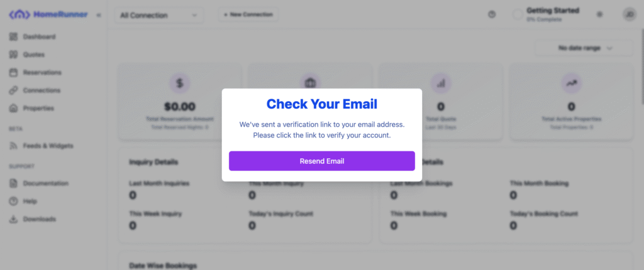The image size is (644, 270).
Task: Click the Dashboard grid icon in sidebar
Action: [x=13, y=37]
